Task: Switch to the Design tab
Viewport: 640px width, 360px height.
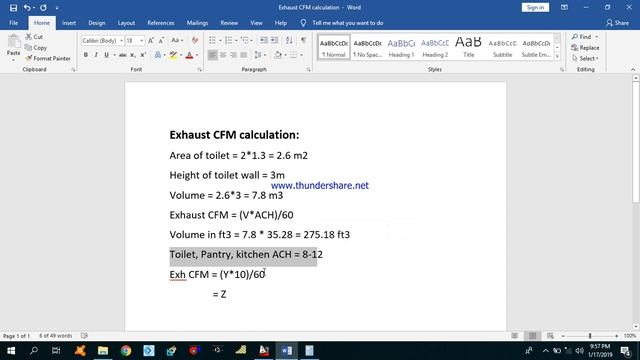Action: [x=97, y=23]
